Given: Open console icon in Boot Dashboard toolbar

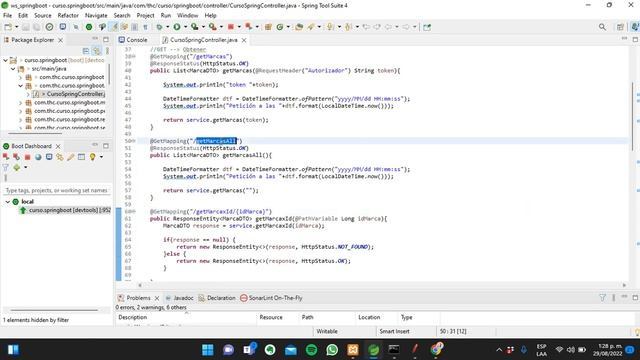Looking at the screenshot, I should [49, 157].
